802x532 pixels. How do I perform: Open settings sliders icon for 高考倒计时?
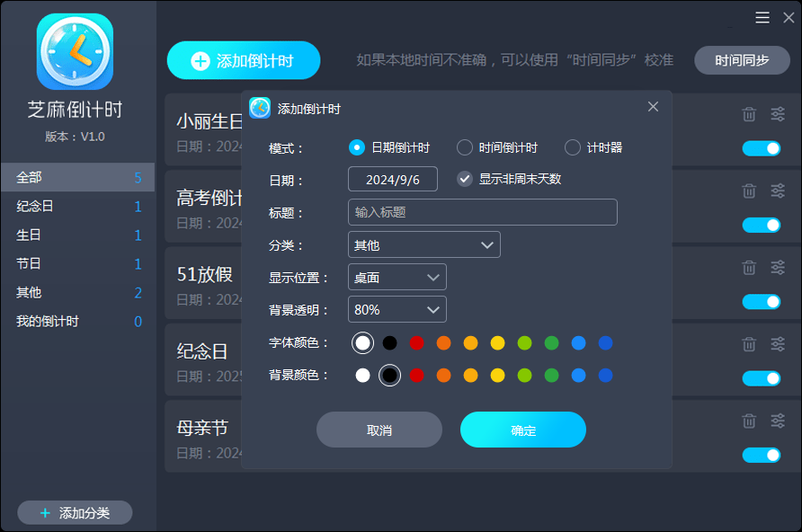778,191
